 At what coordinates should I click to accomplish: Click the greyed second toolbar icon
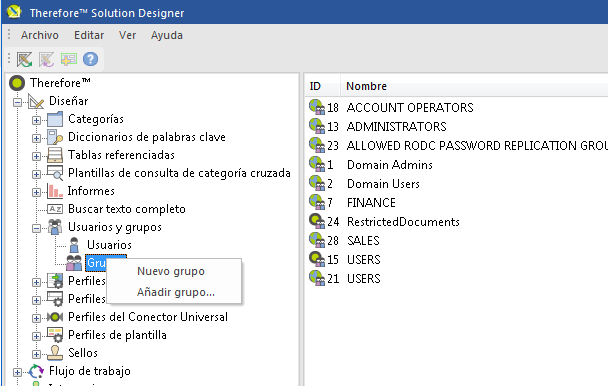point(47,59)
